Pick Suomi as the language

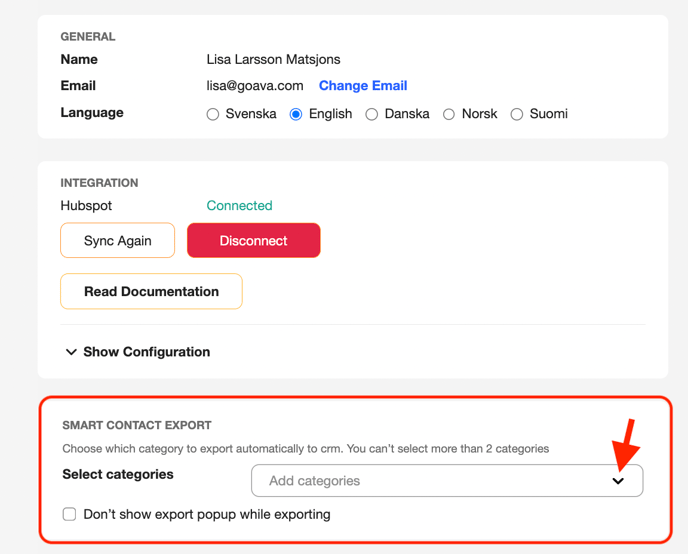[x=516, y=114]
